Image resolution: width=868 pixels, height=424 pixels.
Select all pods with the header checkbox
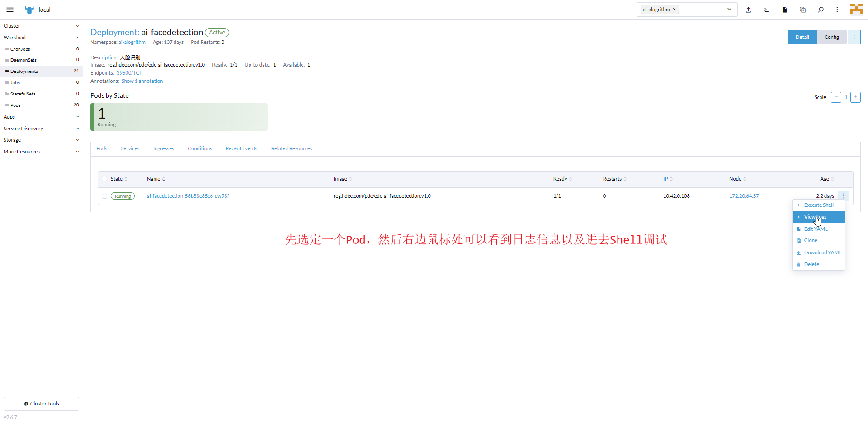pyautogui.click(x=104, y=179)
